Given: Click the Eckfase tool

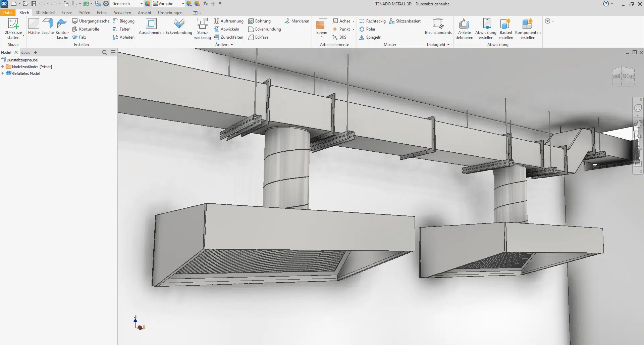Looking at the screenshot, I should click(x=258, y=37).
